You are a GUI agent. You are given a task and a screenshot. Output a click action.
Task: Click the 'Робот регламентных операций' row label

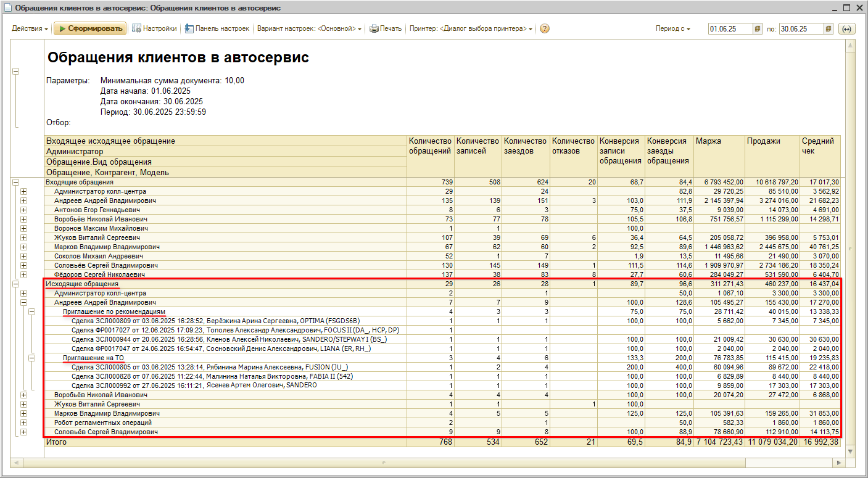(103, 422)
